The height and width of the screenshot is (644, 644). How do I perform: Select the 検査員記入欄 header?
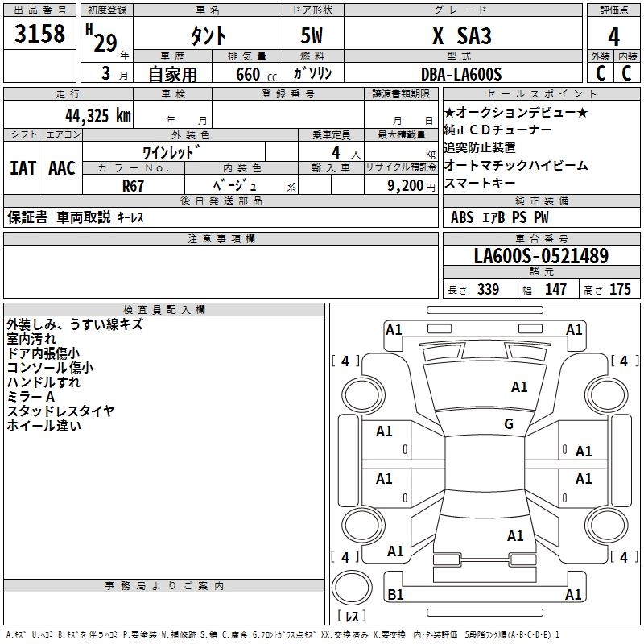164,310
